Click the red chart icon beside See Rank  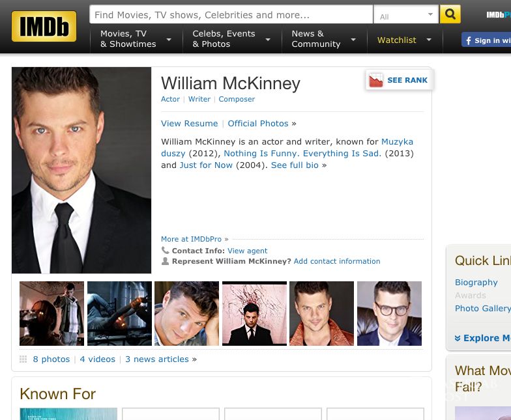[x=375, y=80]
